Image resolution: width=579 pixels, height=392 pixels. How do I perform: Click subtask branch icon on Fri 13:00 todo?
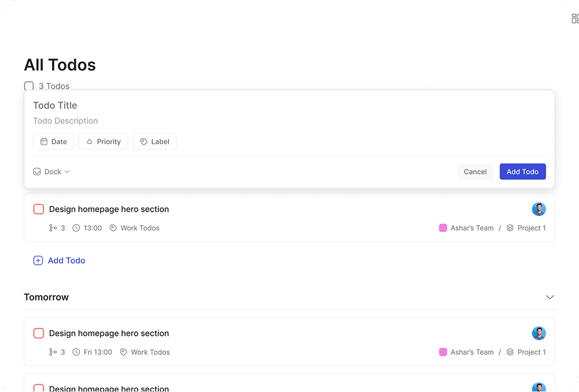53,352
